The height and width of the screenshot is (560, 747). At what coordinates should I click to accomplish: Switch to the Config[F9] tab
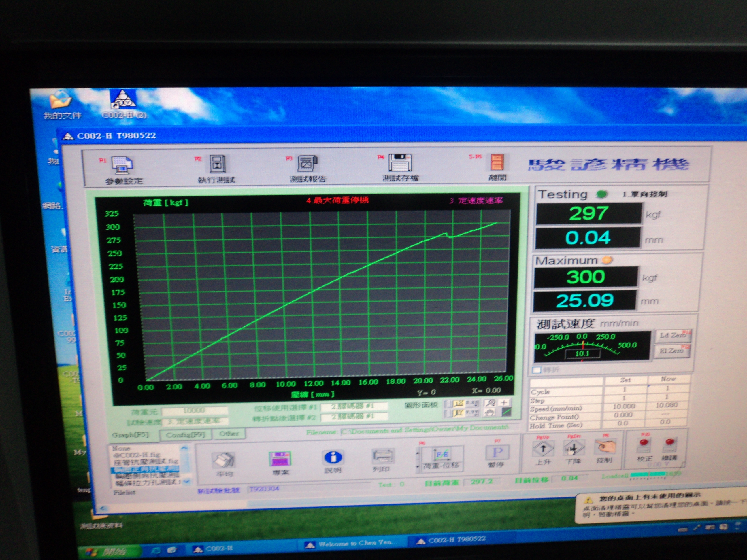pyautogui.click(x=185, y=435)
